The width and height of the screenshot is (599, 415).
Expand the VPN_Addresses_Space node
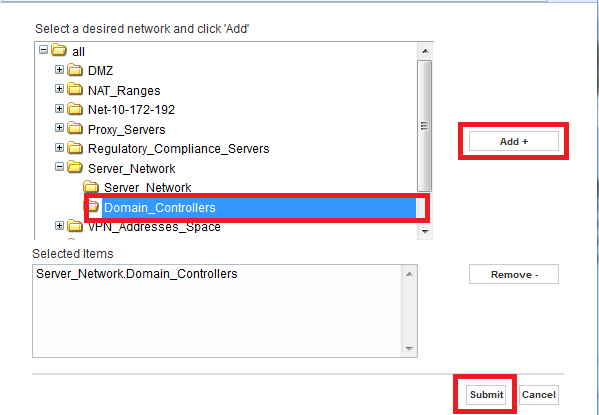(x=59, y=226)
